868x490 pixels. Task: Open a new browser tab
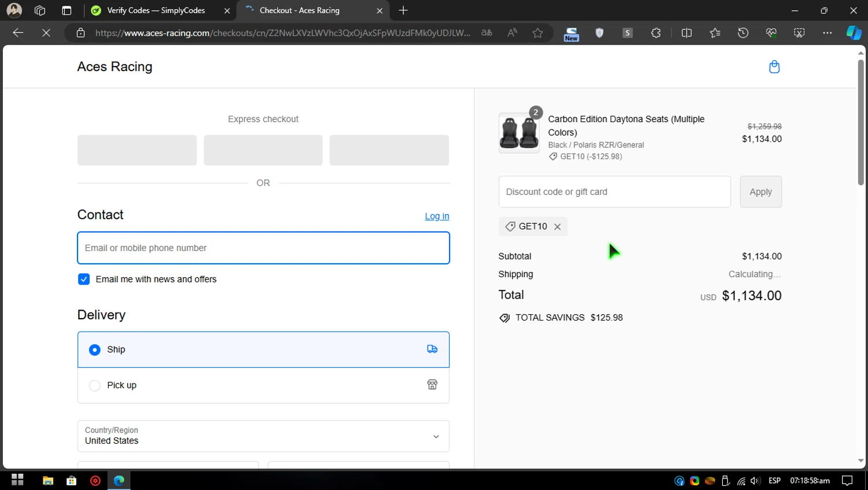click(403, 10)
